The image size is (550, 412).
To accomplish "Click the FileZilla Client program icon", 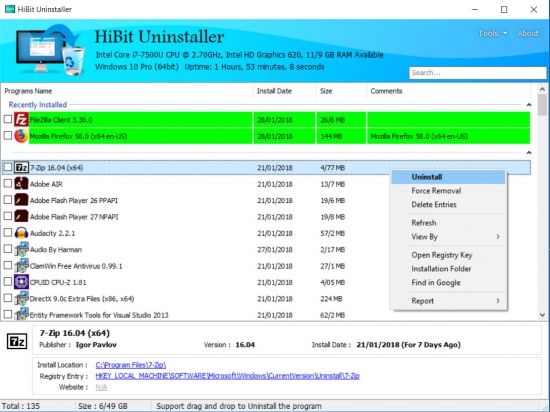I will (21, 120).
